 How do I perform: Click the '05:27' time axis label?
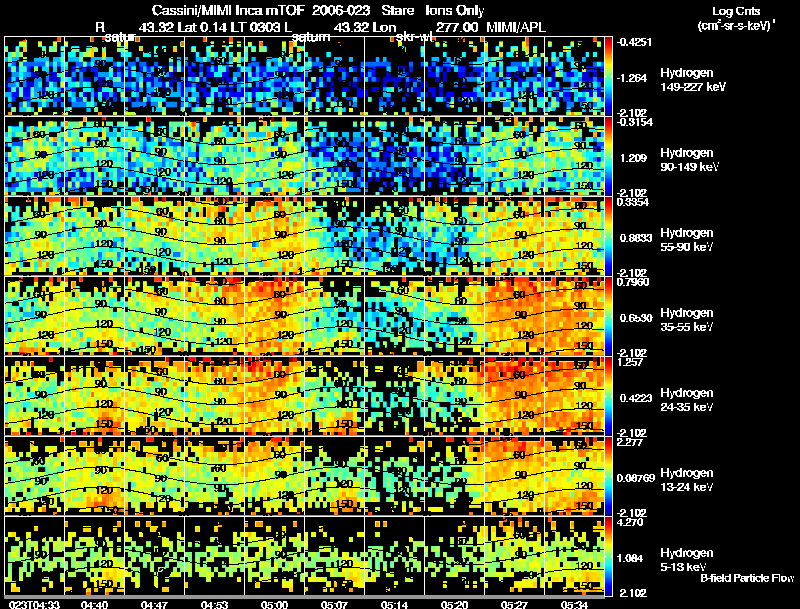click(514, 605)
